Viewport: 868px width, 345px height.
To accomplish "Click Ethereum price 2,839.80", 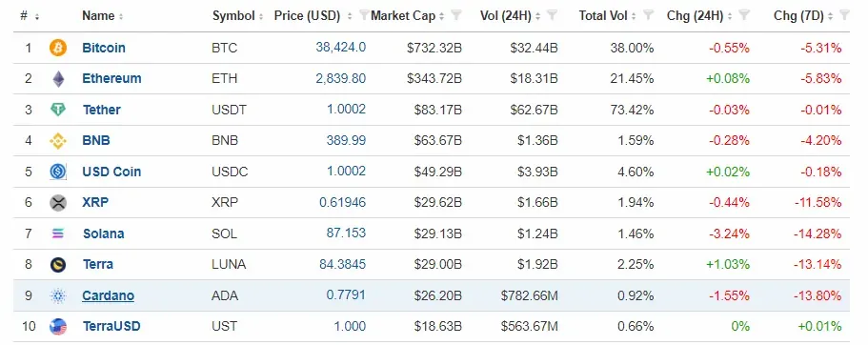I will click(x=340, y=79).
